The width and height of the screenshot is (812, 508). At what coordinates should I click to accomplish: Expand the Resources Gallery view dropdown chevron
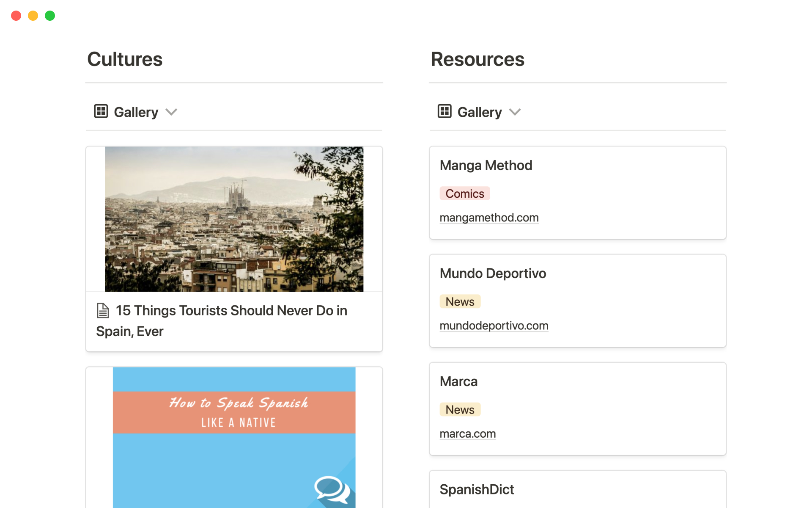pos(515,112)
